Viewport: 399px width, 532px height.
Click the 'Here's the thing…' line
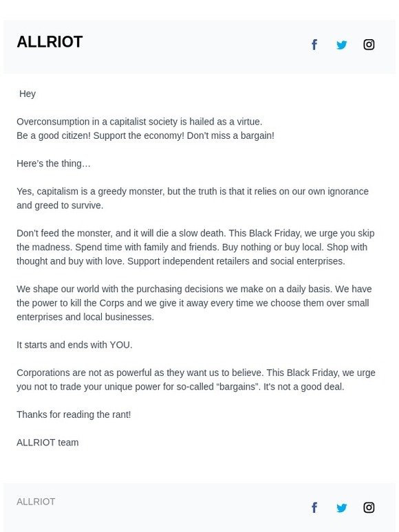(54, 164)
